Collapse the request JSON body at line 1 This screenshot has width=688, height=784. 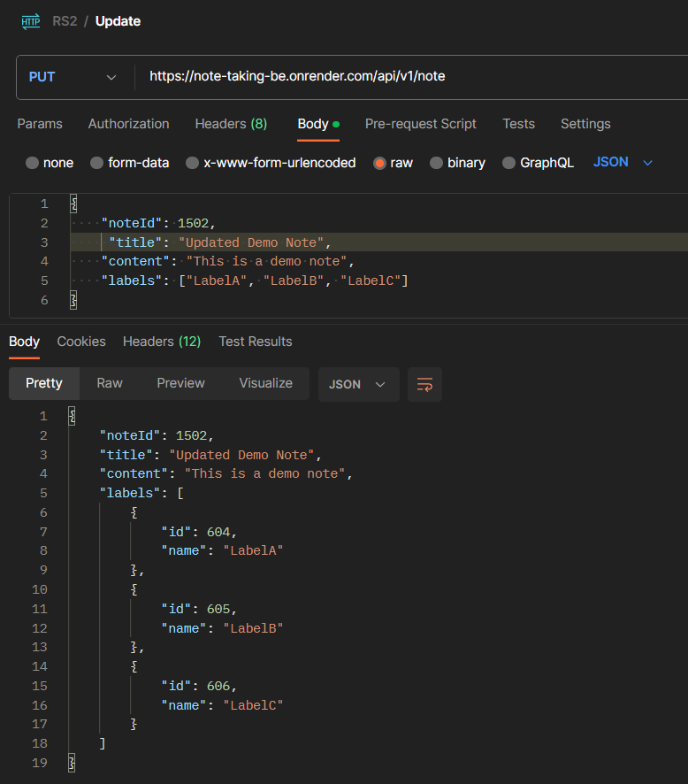(74, 204)
